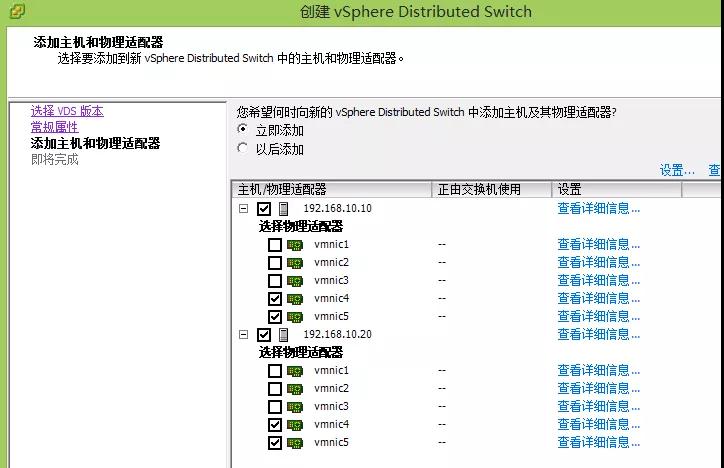Select vmnic4 label under 192.168.10.10
Screen dimensions: 724x468
332,299
